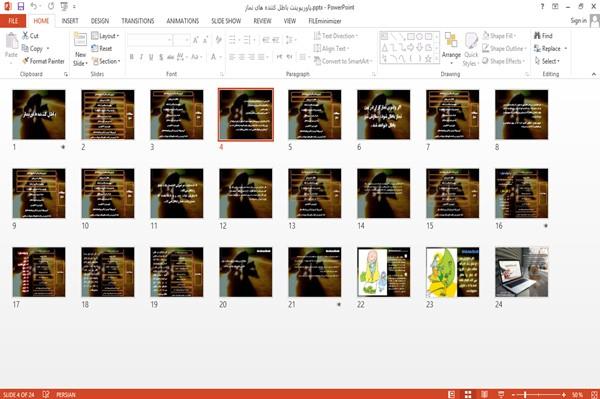Image resolution: width=600 pixels, height=399 pixels.
Task: Open the Section dropdown menu
Action: (x=106, y=61)
